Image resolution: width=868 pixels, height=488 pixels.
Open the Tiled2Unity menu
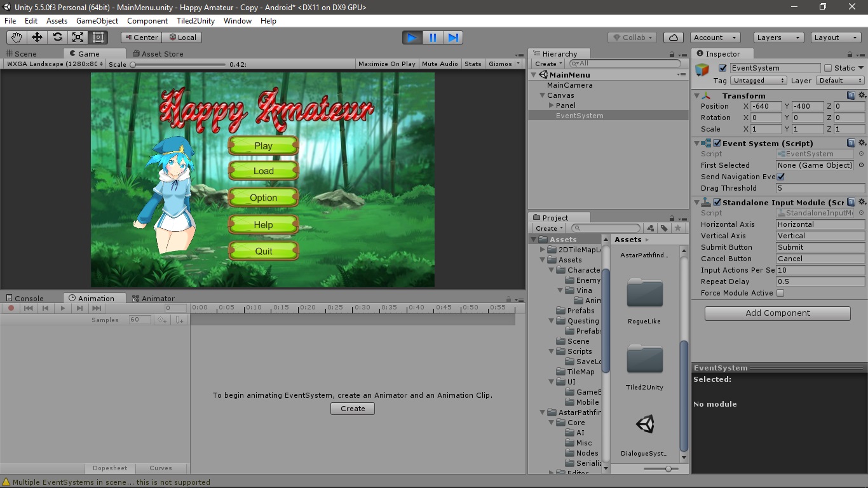coord(196,21)
